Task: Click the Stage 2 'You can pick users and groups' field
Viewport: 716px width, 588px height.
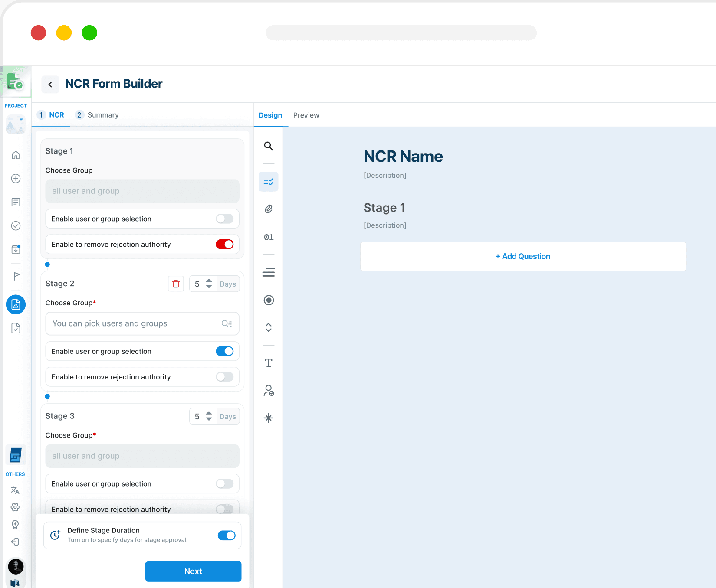Action: click(x=142, y=323)
